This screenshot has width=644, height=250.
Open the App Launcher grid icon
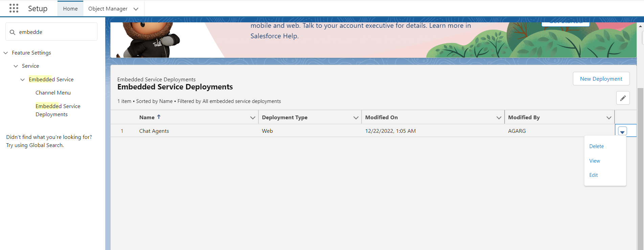coord(14,8)
